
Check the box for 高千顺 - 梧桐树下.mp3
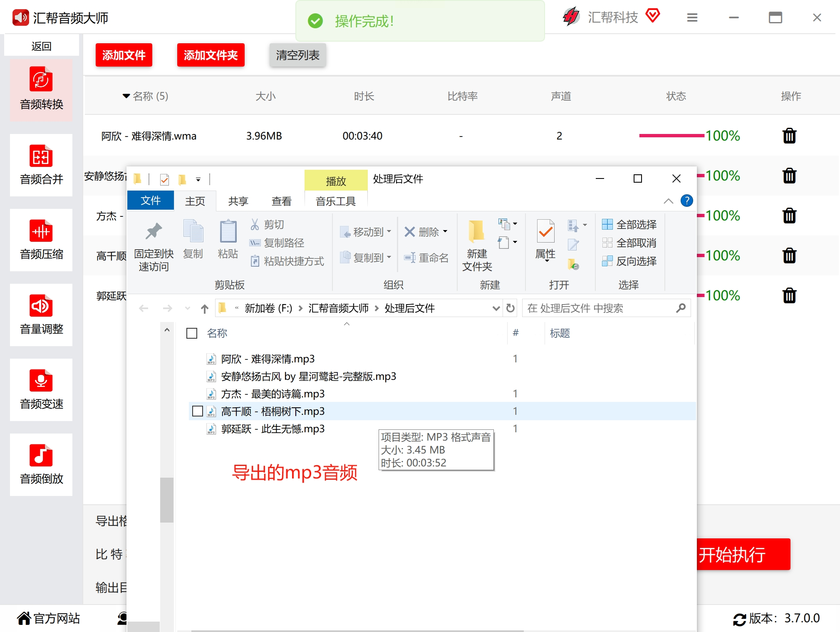tap(198, 411)
